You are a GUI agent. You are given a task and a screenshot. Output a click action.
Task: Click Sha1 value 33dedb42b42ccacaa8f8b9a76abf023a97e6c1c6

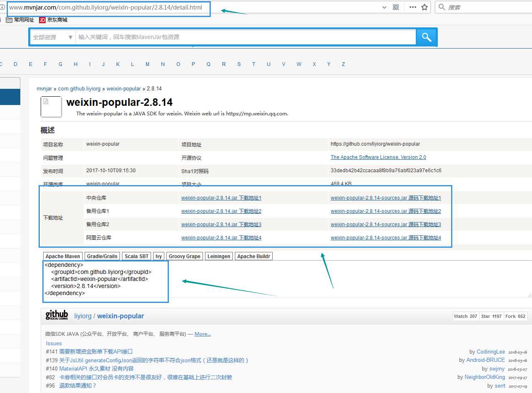[386, 171]
